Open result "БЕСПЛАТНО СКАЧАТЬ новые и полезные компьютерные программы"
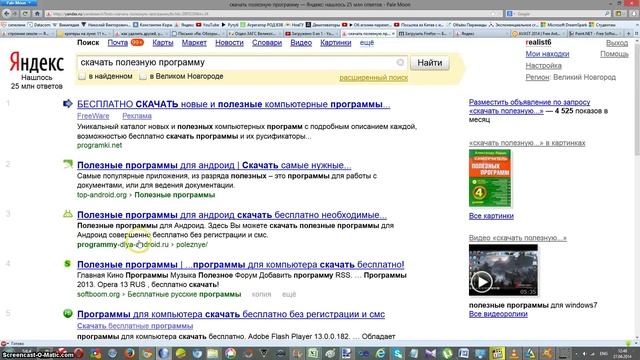Viewport: 640px width, 360px height. point(233,104)
